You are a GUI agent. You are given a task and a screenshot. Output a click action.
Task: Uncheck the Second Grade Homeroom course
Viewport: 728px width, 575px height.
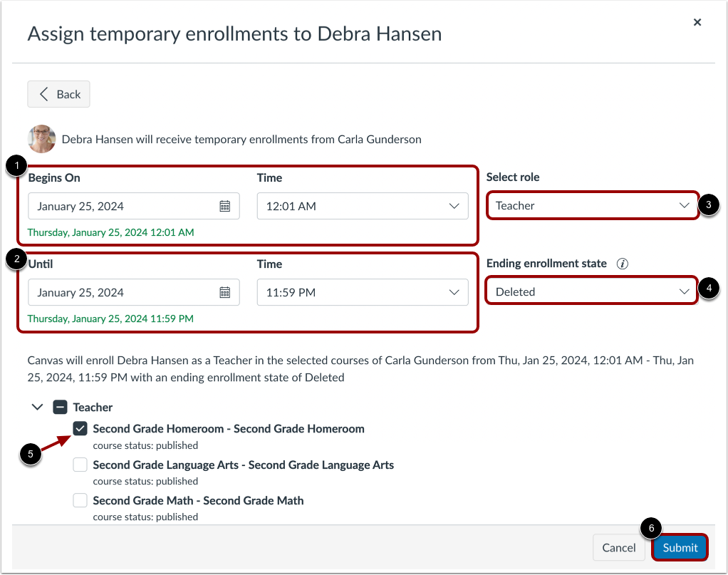point(80,428)
